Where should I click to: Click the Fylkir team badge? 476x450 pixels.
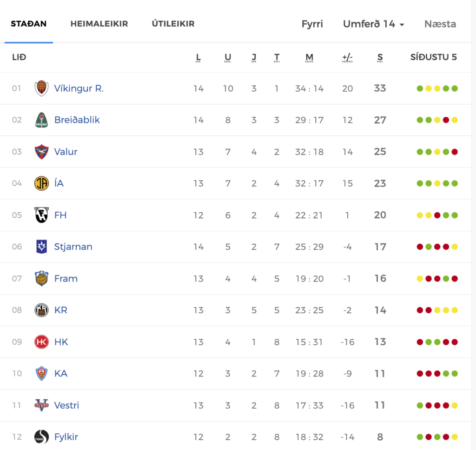point(41,437)
